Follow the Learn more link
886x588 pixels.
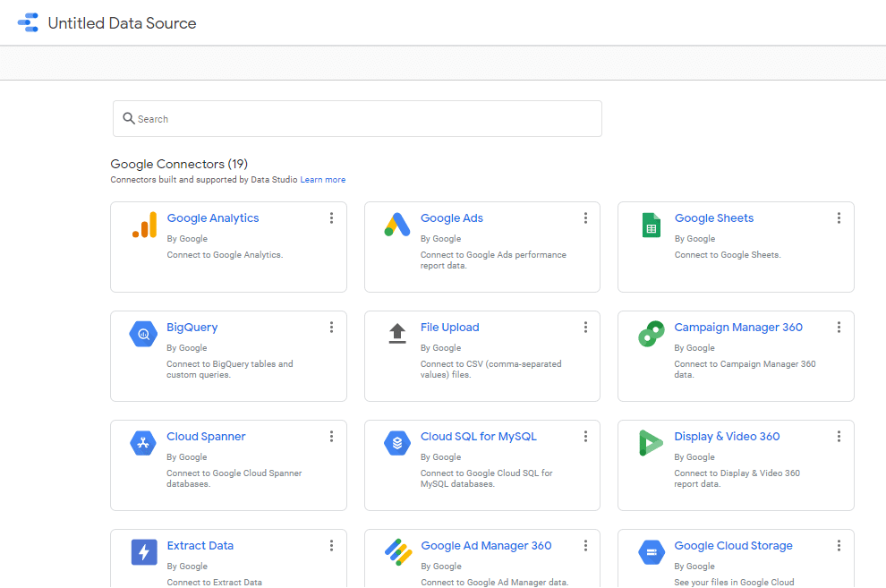pos(323,180)
